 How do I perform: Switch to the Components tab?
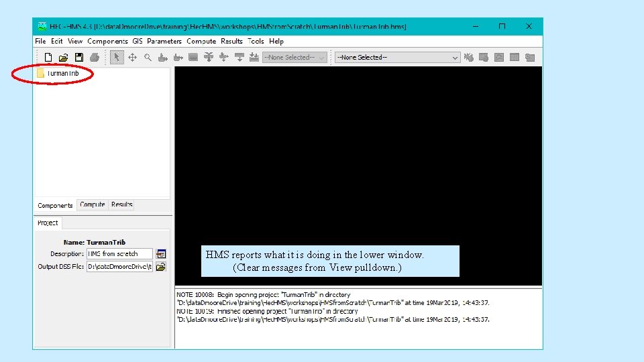click(55, 205)
